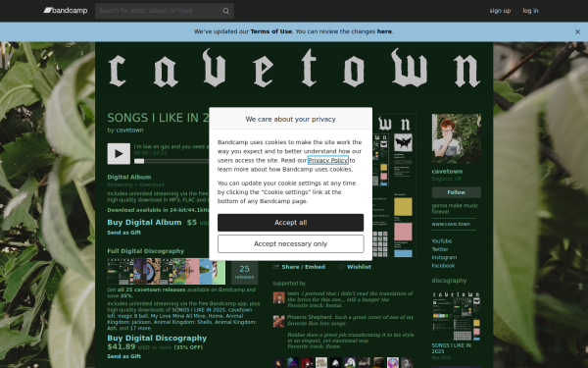
Task: Click the Share / Embed link
Action: point(304,267)
